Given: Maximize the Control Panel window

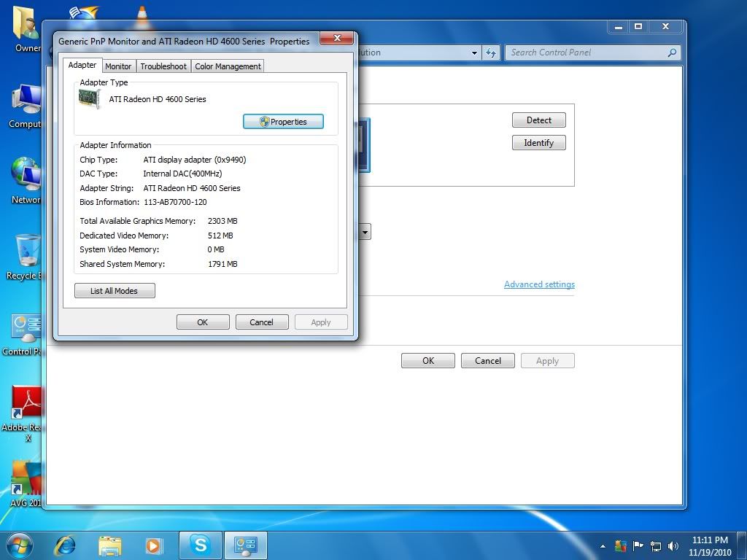Looking at the screenshot, I should pos(638,27).
